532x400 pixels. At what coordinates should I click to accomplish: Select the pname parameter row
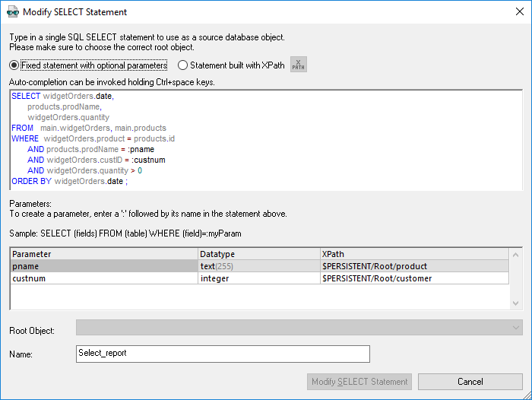pos(103,266)
